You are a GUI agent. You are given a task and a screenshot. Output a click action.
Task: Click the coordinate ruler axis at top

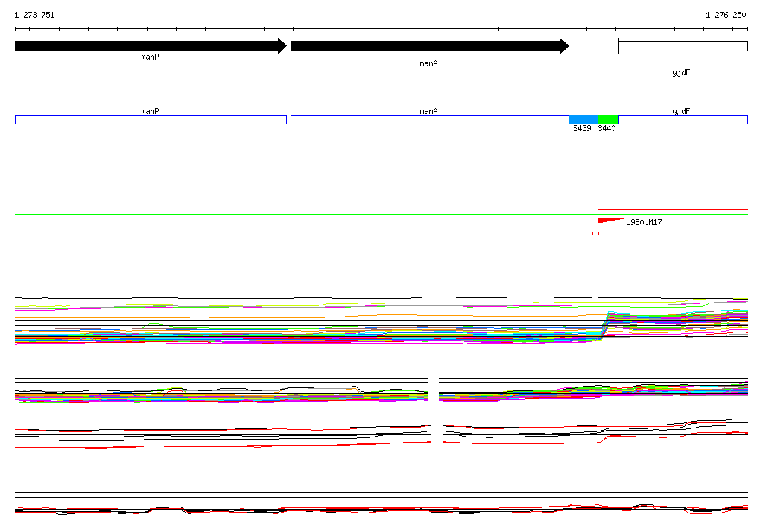(x=381, y=29)
